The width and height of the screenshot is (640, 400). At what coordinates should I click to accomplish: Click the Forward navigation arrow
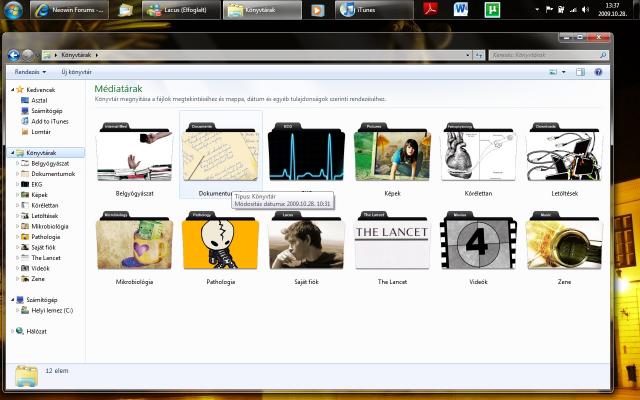27,55
